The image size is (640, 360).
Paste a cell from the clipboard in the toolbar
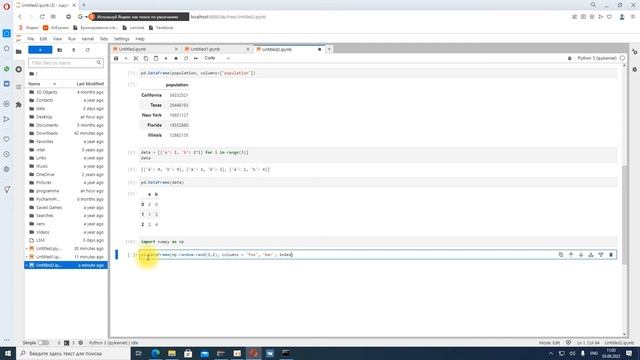(x=156, y=58)
